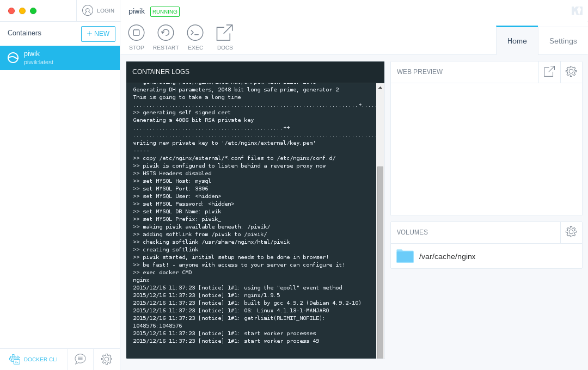Viewport: 588px width, 370px height.
Task: Launch Docker CLI
Action: coord(33,359)
